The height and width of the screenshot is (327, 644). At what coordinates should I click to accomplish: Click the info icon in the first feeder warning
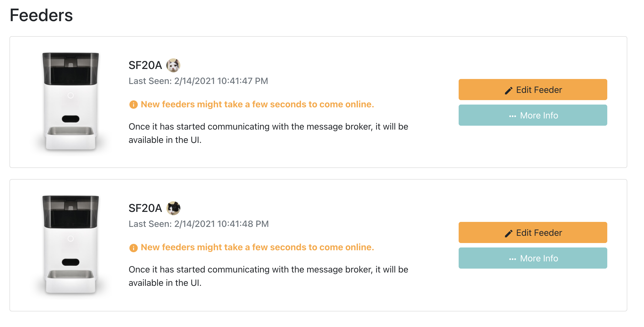[x=133, y=105]
